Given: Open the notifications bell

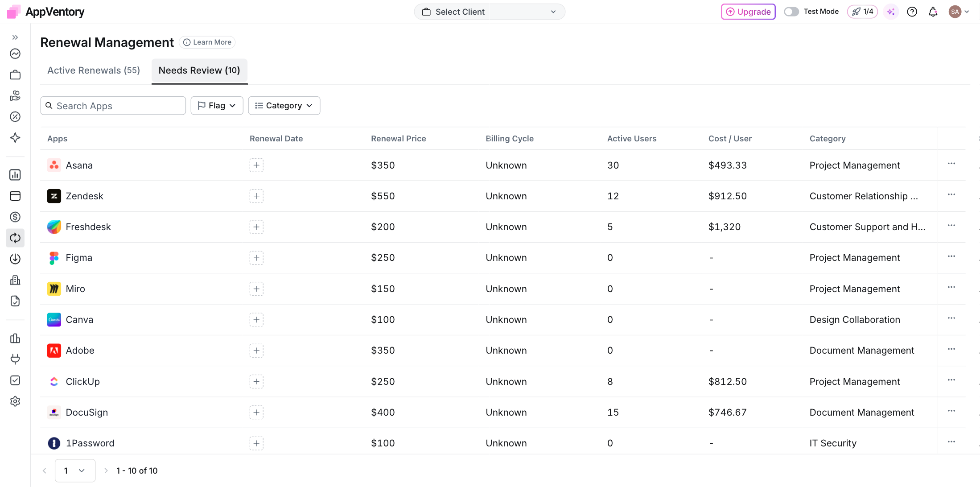Looking at the screenshot, I should pos(933,12).
